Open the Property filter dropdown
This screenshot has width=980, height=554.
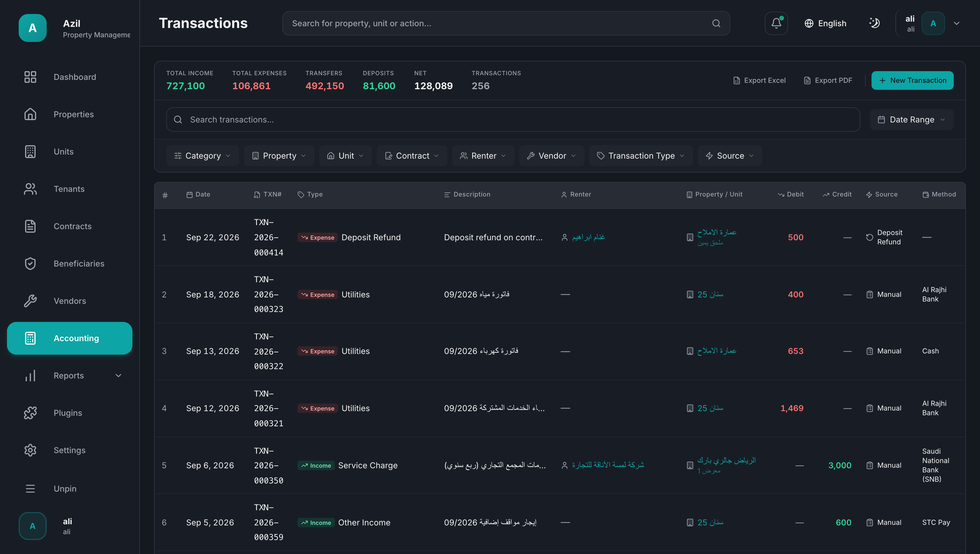(x=279, y=156)
